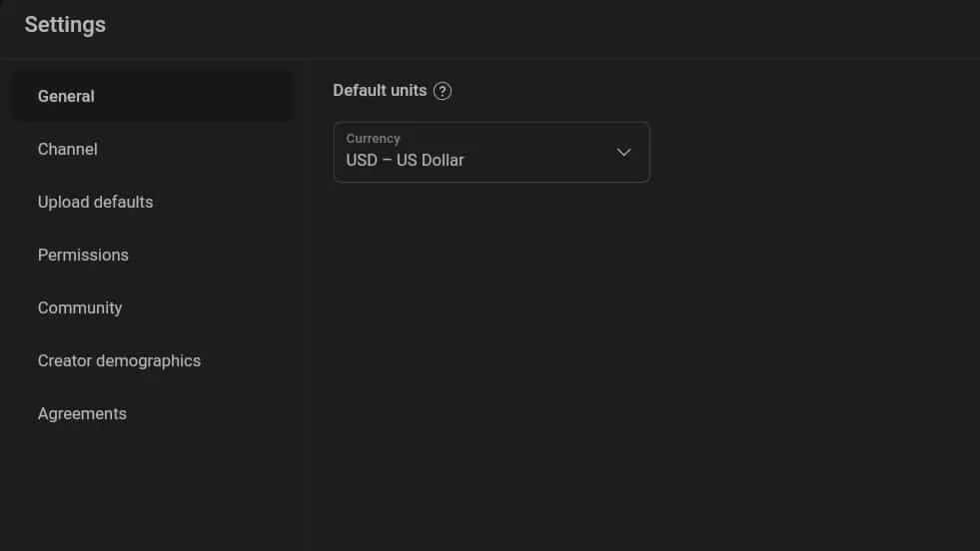Show help tooltip beside Default units
This screenshot has width=980, height=551.
pyautogui.click(x=442, y=91)
